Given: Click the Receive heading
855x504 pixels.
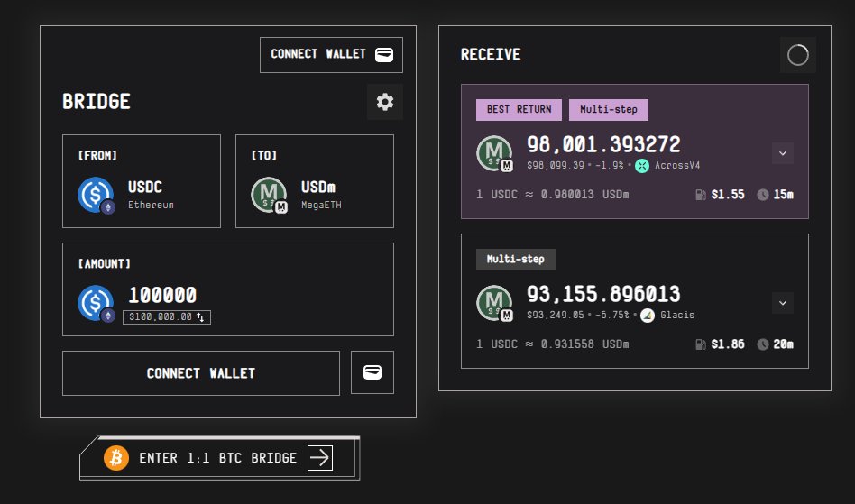Looking at the screenshot, I should [x=491, y=54].
